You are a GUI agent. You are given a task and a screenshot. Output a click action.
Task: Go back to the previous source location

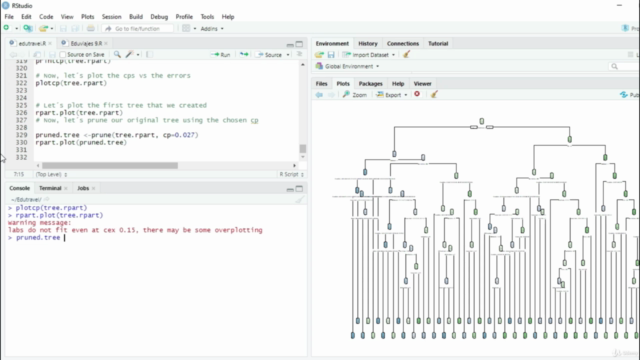pos(13,54)
